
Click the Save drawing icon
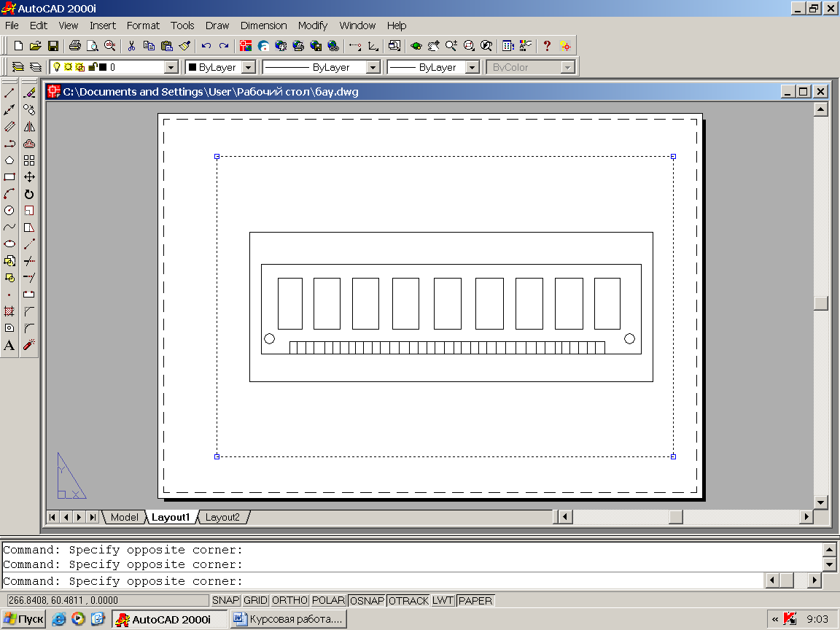tap(53, 46)
